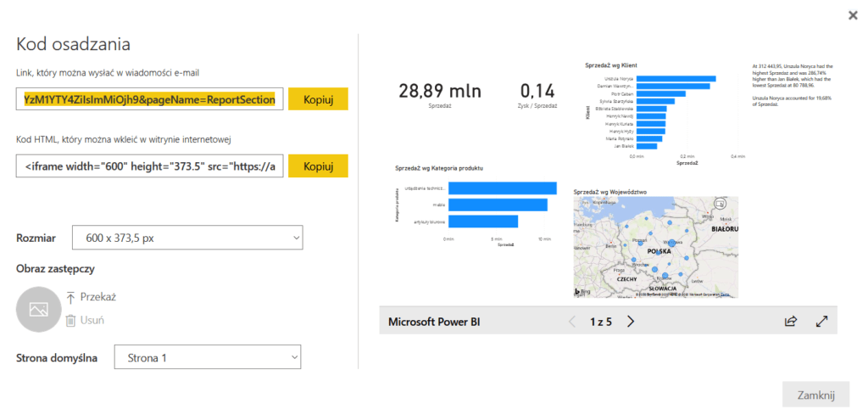Open the Strona domyślna dropdown
Viewport: 868px width, 415px height.
pyautogui.click(x=208, y=358)
